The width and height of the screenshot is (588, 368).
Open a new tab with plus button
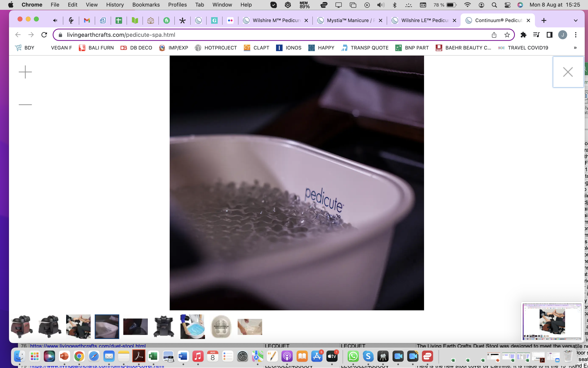point(544,20)
